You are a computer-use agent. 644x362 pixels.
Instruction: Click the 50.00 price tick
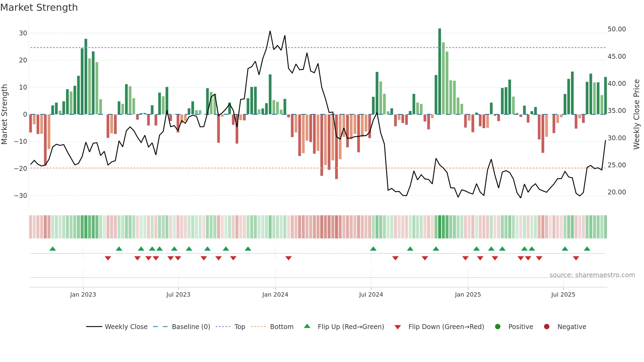pyautogui.click(x=617, y=29)
